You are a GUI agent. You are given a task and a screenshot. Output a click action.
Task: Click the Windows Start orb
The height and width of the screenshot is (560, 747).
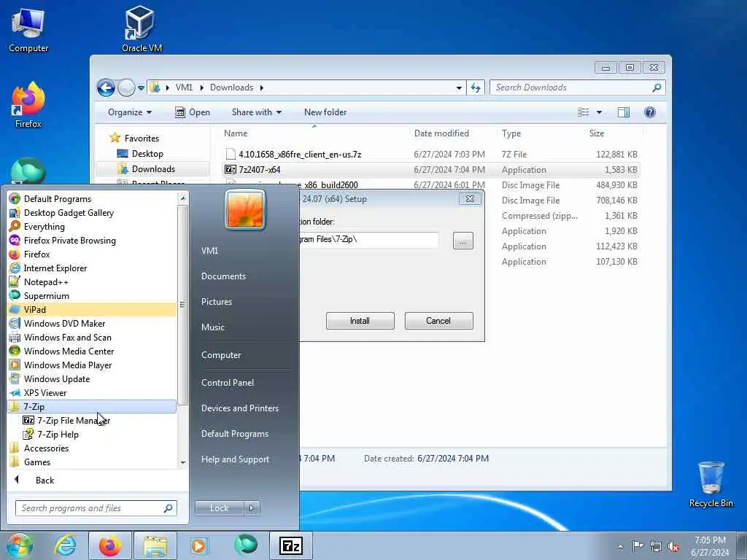19,545
